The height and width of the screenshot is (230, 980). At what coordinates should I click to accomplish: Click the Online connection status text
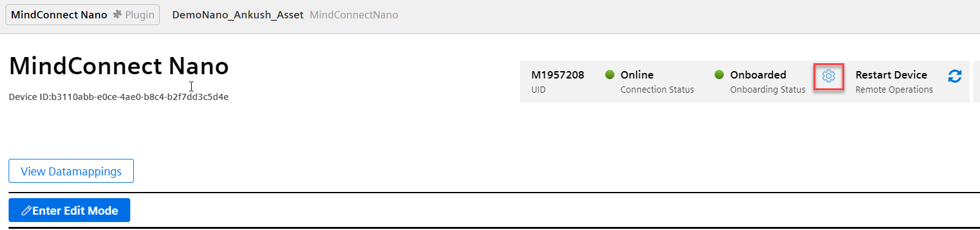pyautogui.click(x=637, y=75)
